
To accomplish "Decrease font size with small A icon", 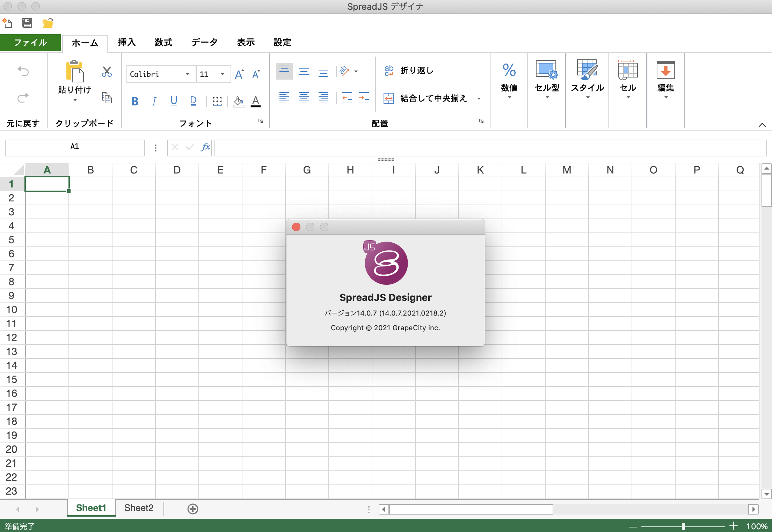I will point(256,74).
